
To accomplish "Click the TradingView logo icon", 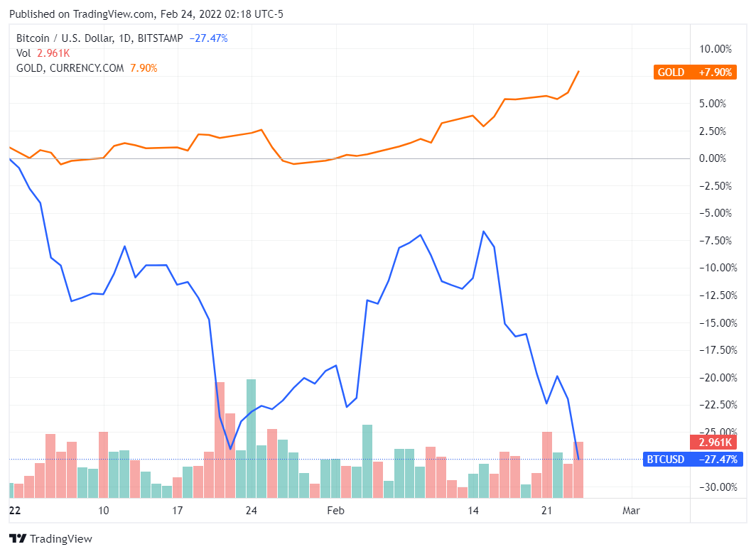I will pos(18,539).
